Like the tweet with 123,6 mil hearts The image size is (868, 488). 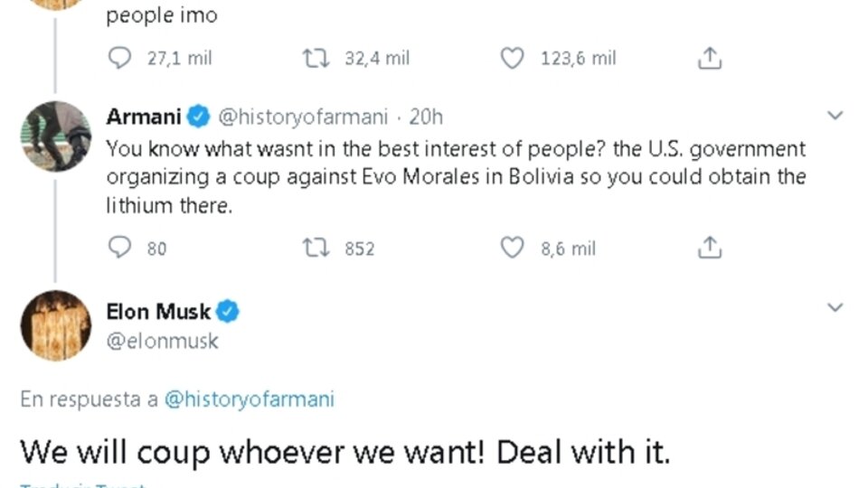point(513,59)
